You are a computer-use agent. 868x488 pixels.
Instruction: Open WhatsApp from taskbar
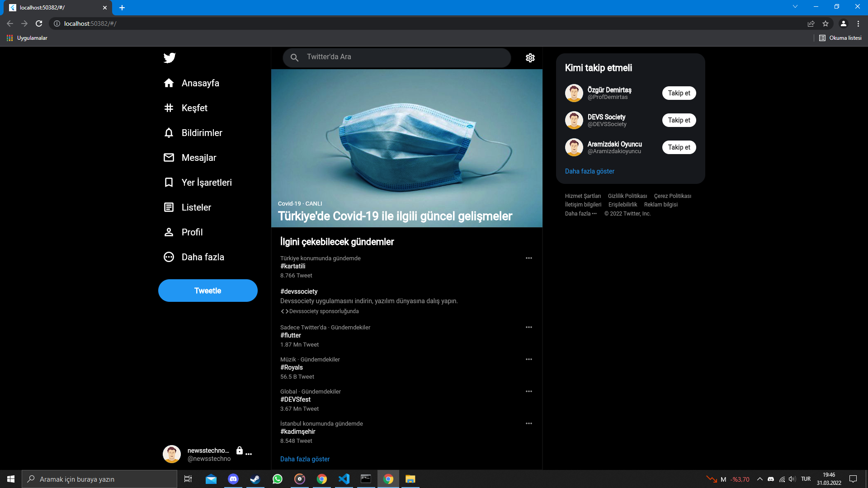[278, 479]
